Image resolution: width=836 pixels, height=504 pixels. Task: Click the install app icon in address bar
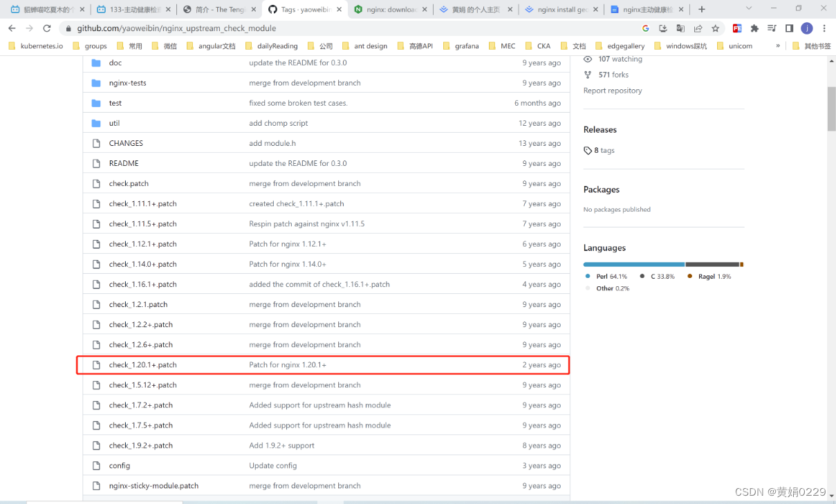(x=663, y=28)
